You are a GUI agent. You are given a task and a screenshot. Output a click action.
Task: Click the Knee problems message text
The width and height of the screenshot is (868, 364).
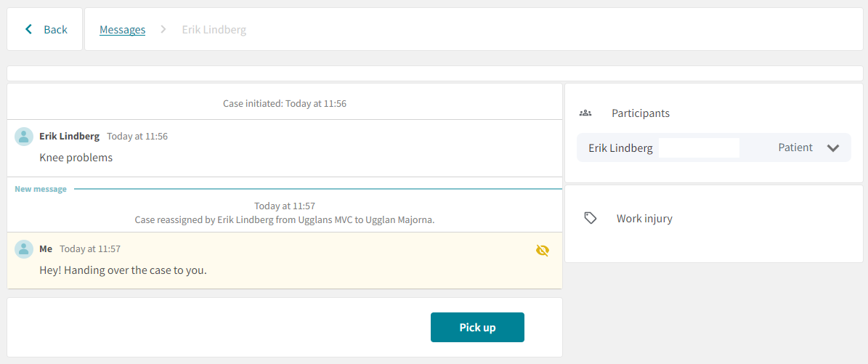tap(76, 158)
